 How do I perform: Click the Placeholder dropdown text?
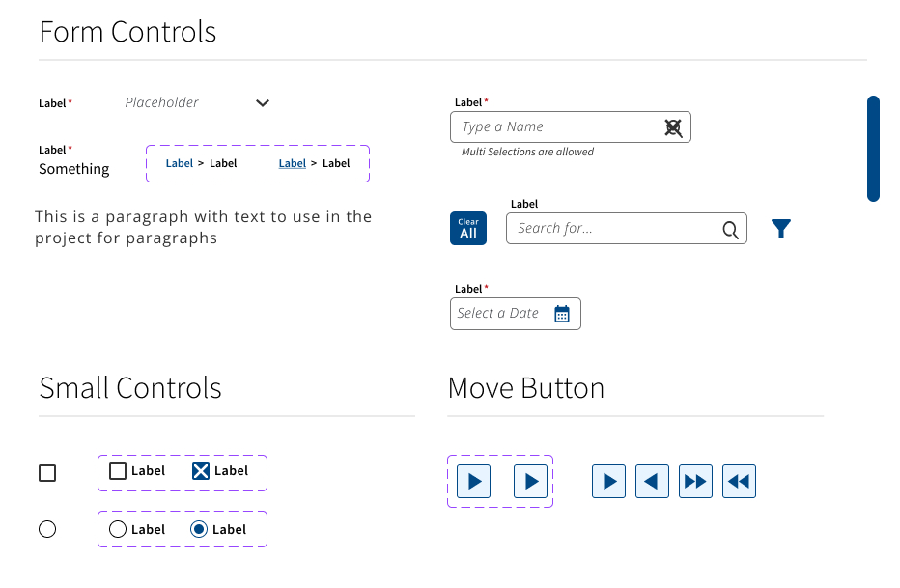(x=162, y=103)
